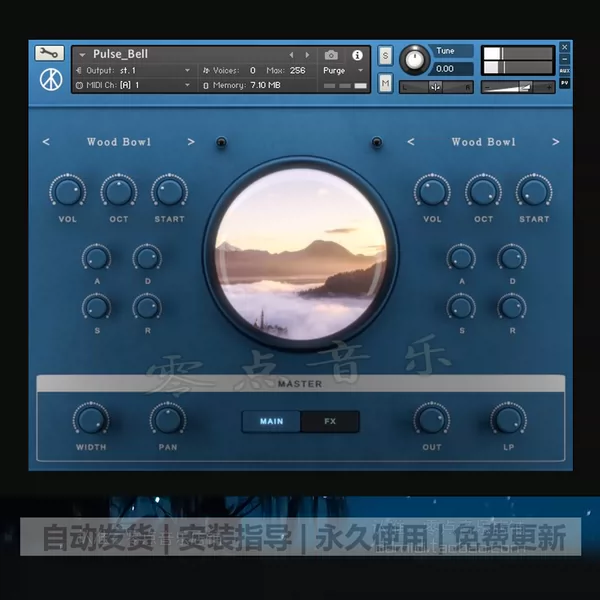The image size is (600, 600).
Task: Click the right layer VOL knob
Action: pyautogui.click(x=432, y=191)
